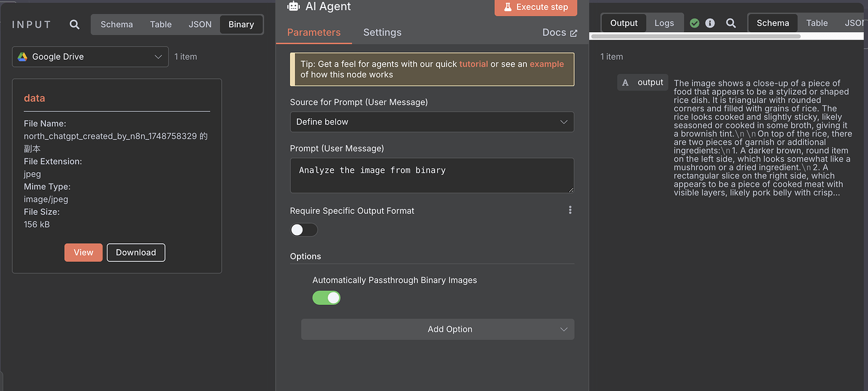Open the Settings tab of AI Agent

click(382, 32)
